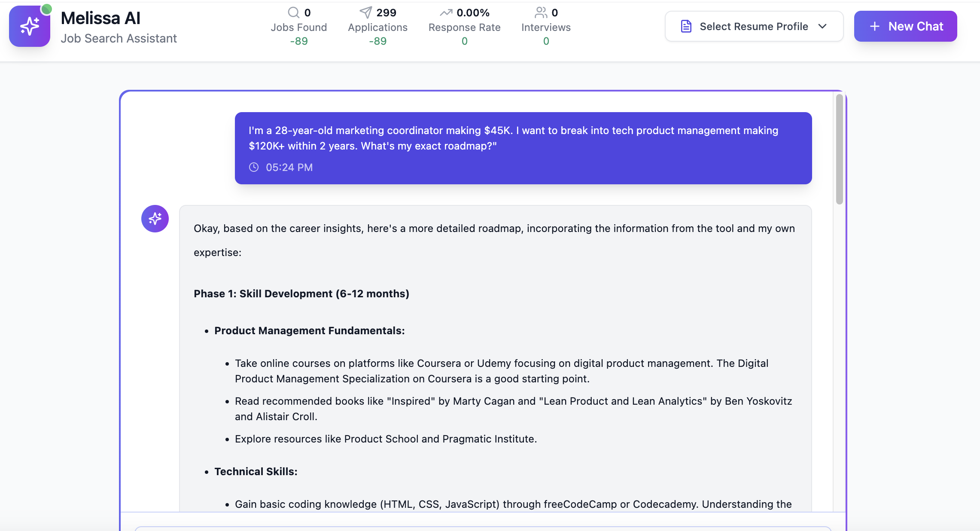Click the 0.00% Response Rate value

click(473, 13)
